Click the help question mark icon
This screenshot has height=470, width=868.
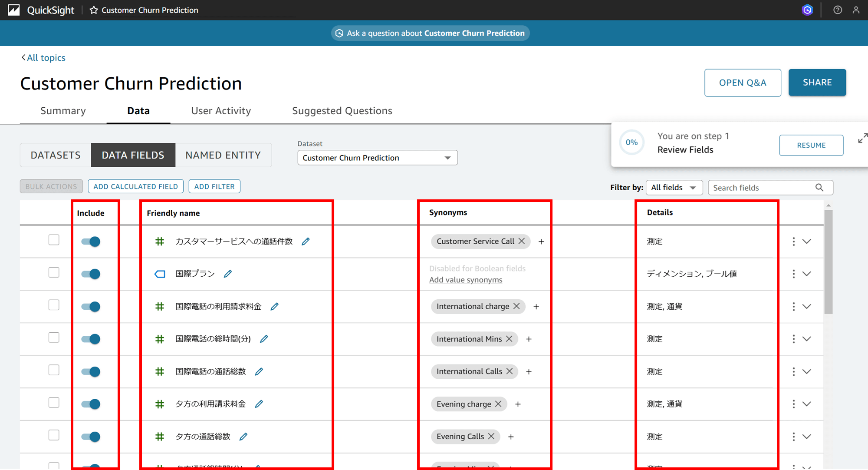pyautogui.click(x=838, y=10)
